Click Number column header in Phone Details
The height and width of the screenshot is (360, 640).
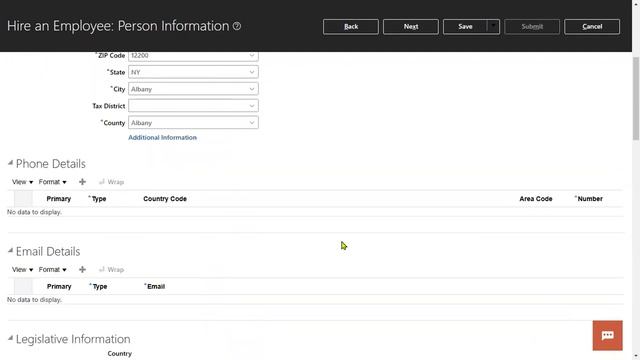589,199
